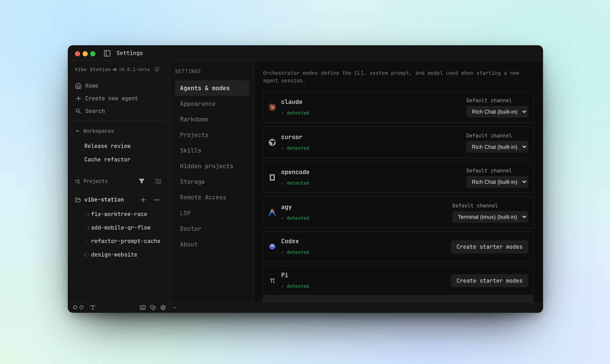Open Remote Access settings
The width and height of the screenshot is (610, 364).
(x=212, y=197)
